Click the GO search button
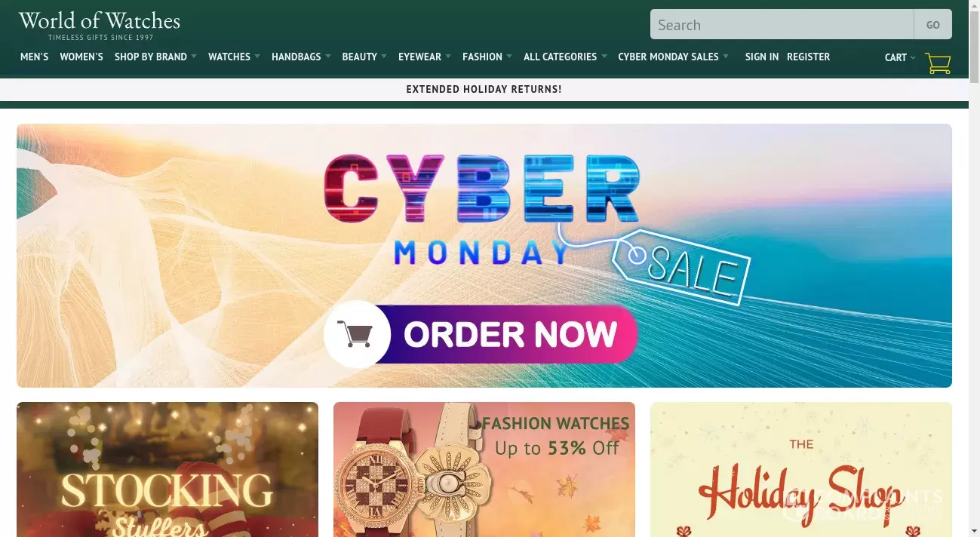Screen dimensions: 980x537 (932, 24)
